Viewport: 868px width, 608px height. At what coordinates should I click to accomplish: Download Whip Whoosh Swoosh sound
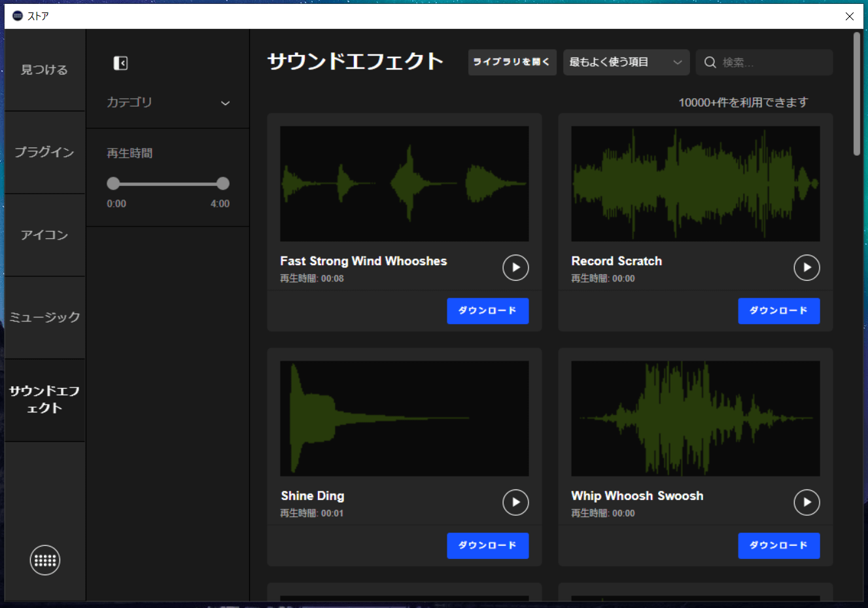click(x=779, y=546)
